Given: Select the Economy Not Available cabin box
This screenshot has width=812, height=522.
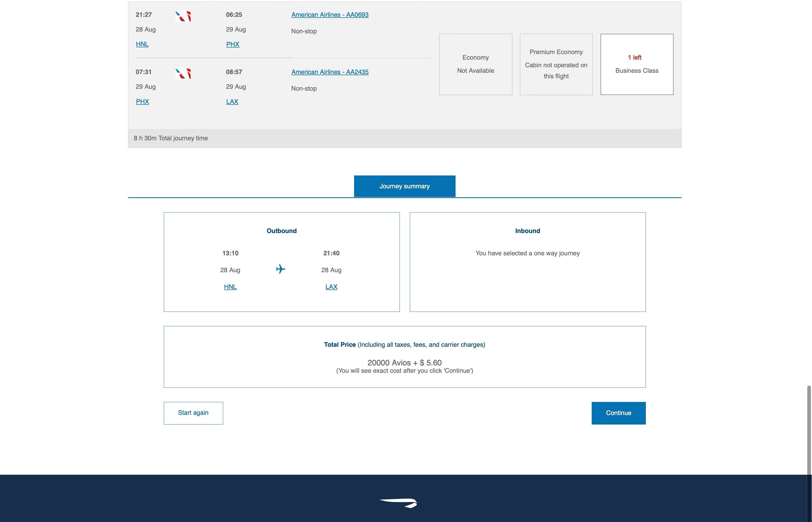Looking at the screenshot, I should point(476,64).
